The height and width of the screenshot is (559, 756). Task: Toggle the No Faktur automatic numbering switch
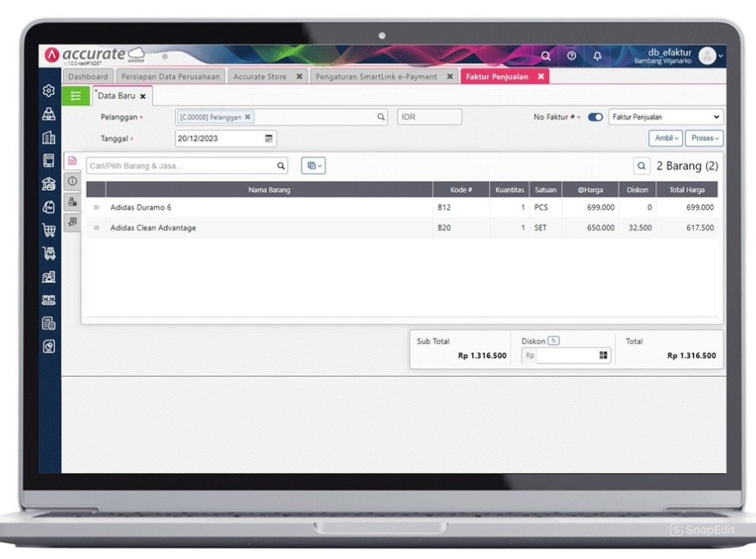coord(596,117)
